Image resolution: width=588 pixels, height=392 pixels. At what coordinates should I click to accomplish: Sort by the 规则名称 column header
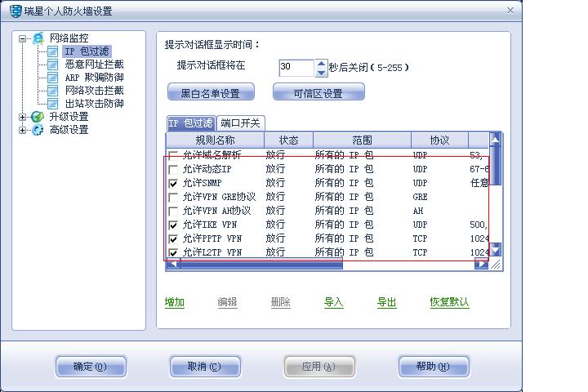pos(216,140)
